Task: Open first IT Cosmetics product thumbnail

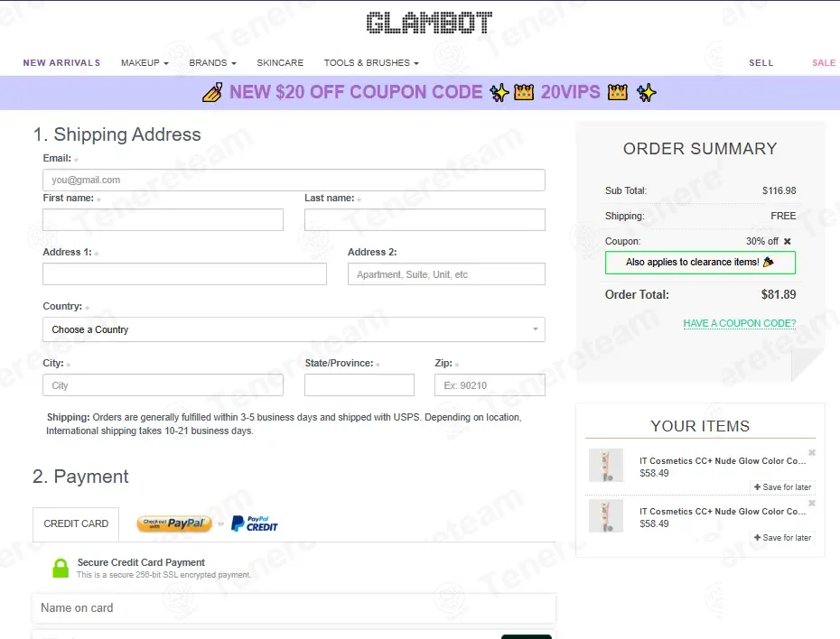Action: pyautogui.click(x=606, y=465)
